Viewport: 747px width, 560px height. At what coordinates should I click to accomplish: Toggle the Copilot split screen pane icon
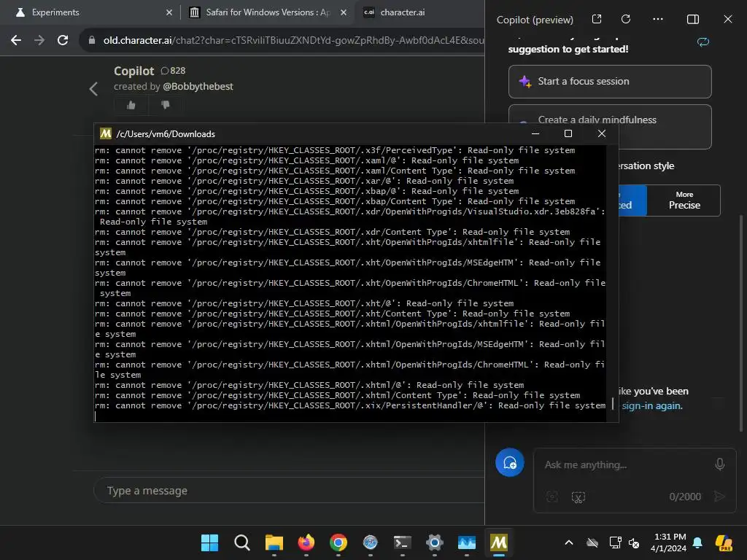coord(693,19)
